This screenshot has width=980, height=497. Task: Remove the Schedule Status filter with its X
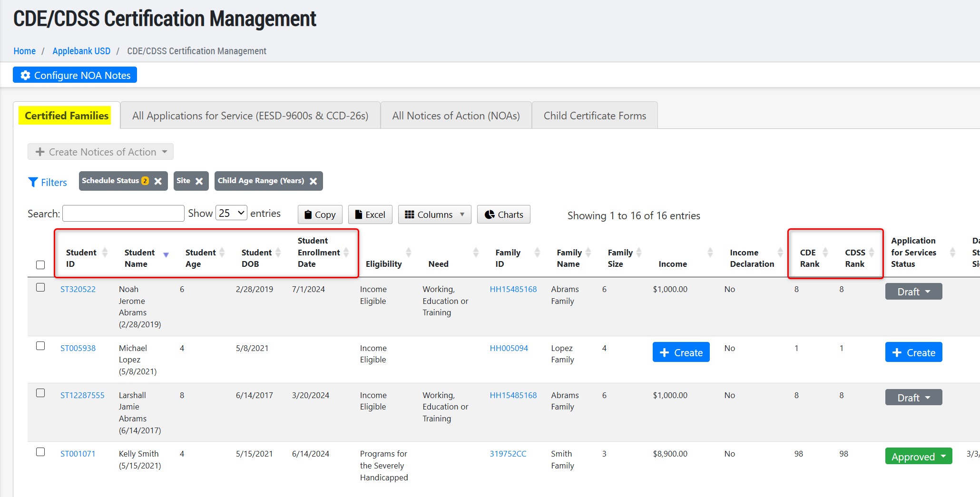point(158,181)
